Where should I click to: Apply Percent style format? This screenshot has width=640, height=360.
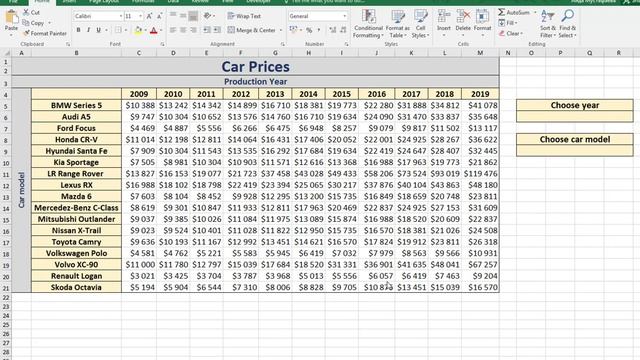pos(309,30)
